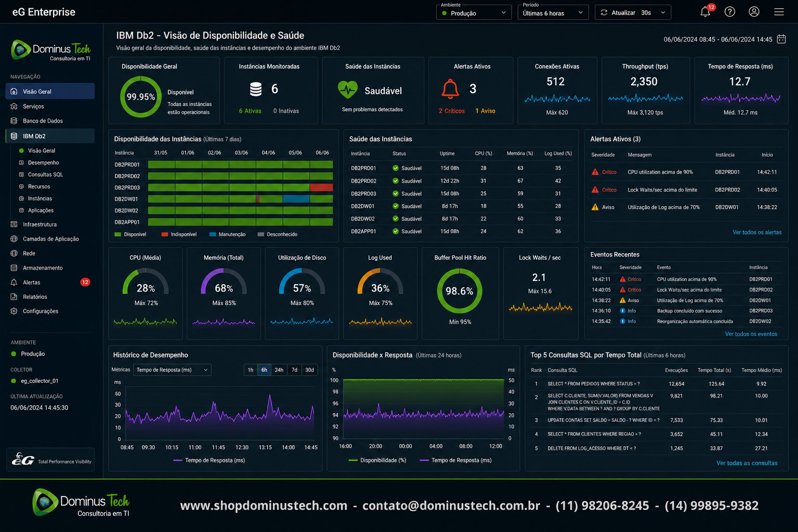This screenshot has height=532, width=798.
Task: Open the Período Últimas 6 horas dropdown
Action: coord(553,12)
